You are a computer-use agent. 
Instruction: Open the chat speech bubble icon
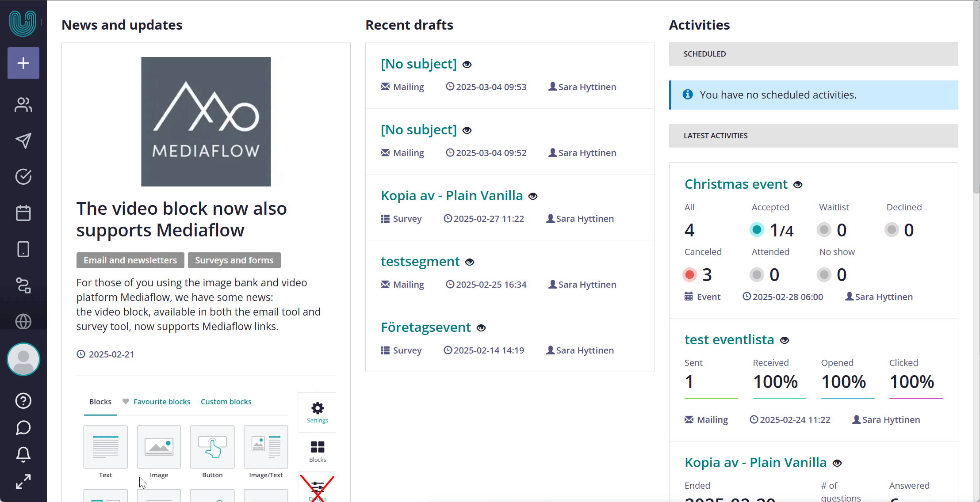(x=23, y=427)
